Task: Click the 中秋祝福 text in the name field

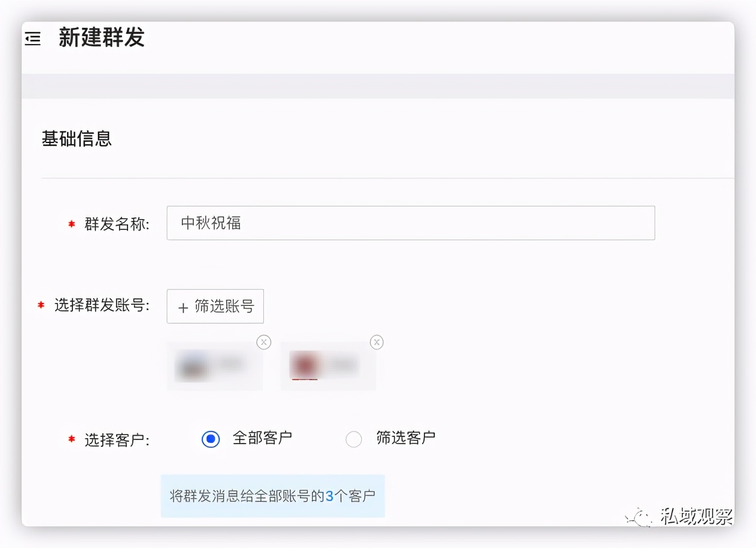Action: pyautogui.click(x=210, y=223)
